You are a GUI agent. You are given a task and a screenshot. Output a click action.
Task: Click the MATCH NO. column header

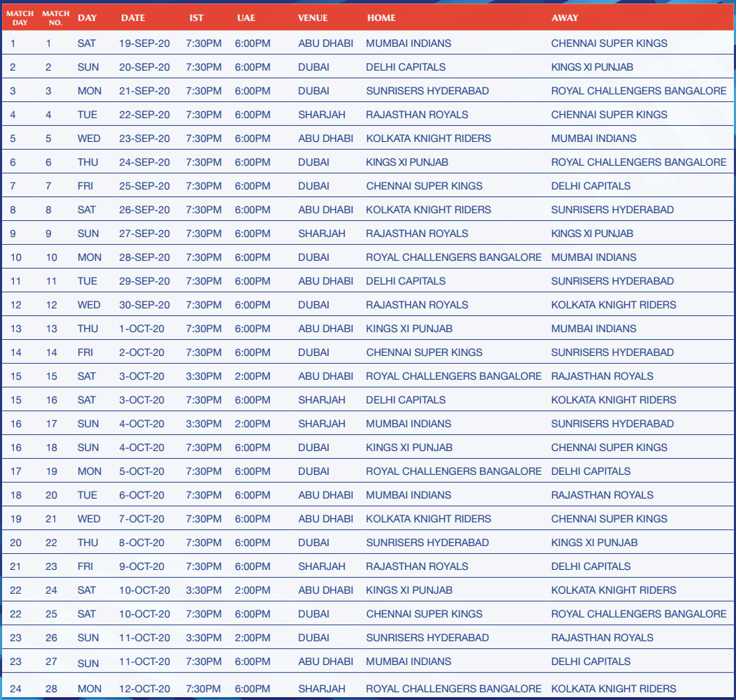pyautogui.click(x=55, y=17)
